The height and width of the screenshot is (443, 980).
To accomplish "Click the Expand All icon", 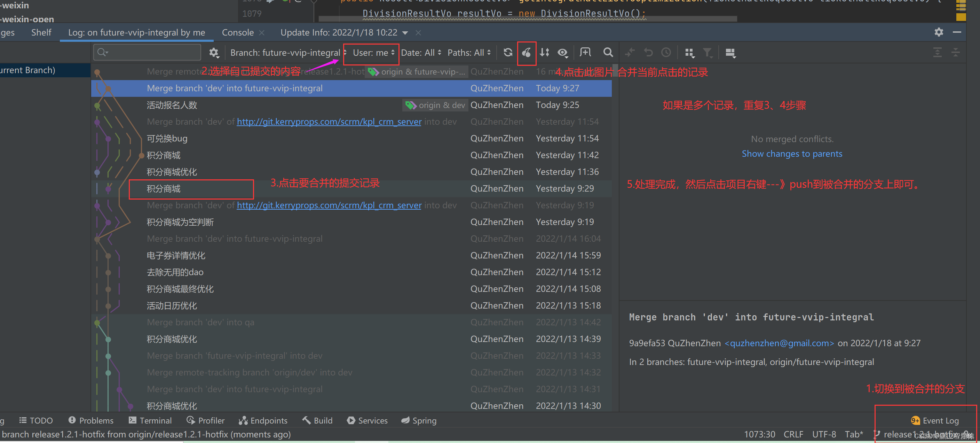I will pos(938,53).
